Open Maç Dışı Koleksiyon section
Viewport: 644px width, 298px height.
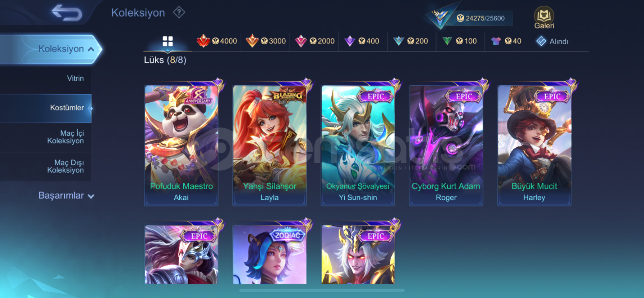[x=46, y=166]
